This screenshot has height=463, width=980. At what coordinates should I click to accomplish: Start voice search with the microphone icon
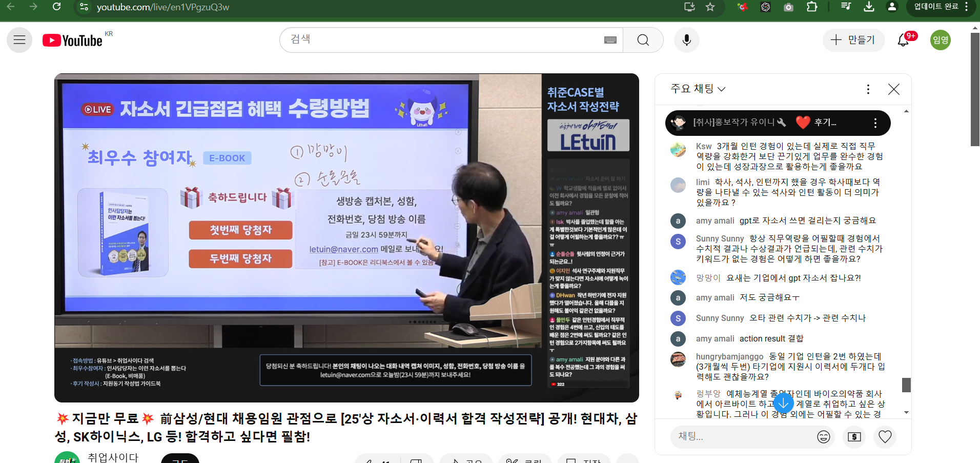pyautogui.click(x=687, y=40)
